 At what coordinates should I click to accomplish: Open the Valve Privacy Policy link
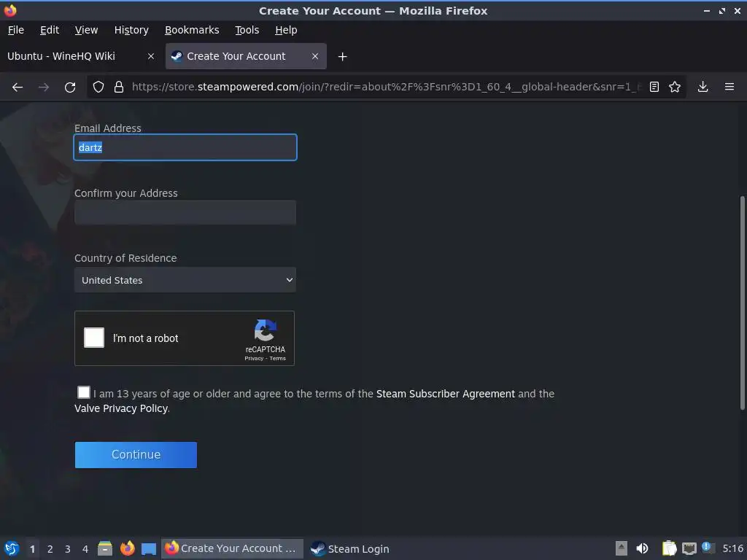coord(121,408)
